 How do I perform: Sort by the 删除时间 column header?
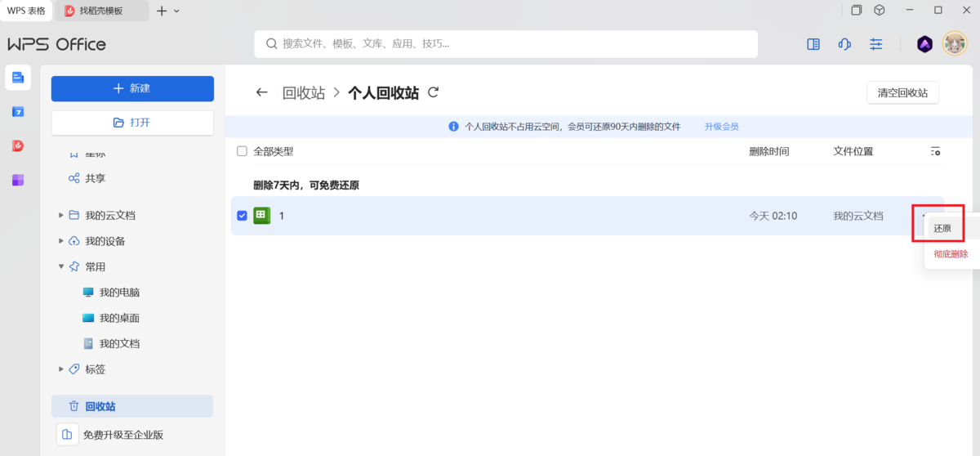(769, 151)
